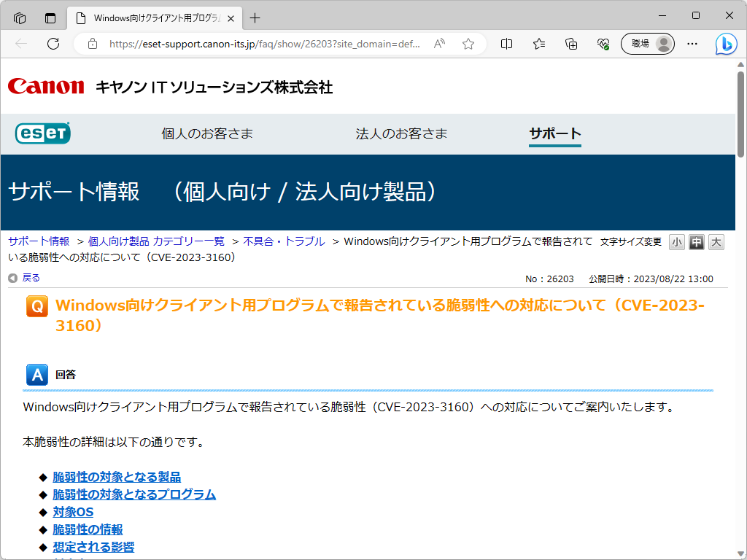Open the Collections panel icon

coord(570,44)
